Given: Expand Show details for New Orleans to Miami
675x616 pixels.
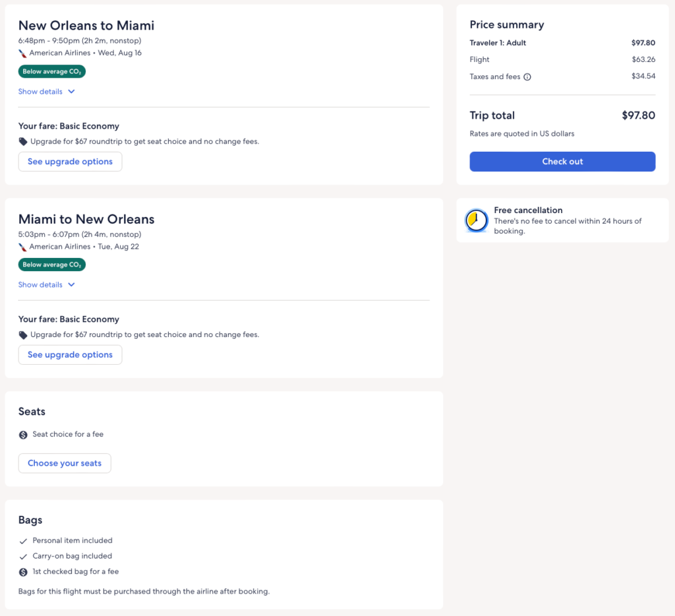Looking at the screenshot, I should (40, 92).
